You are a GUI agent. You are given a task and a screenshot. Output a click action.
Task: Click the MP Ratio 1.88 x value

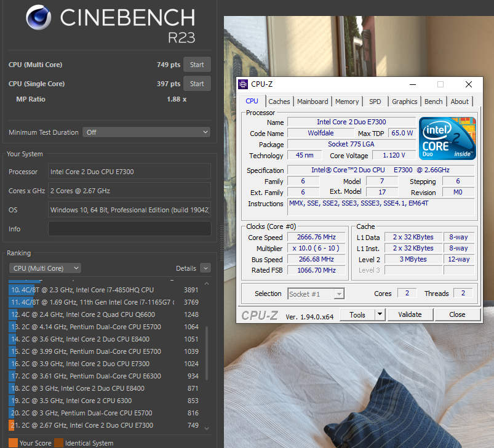(177, 99)
